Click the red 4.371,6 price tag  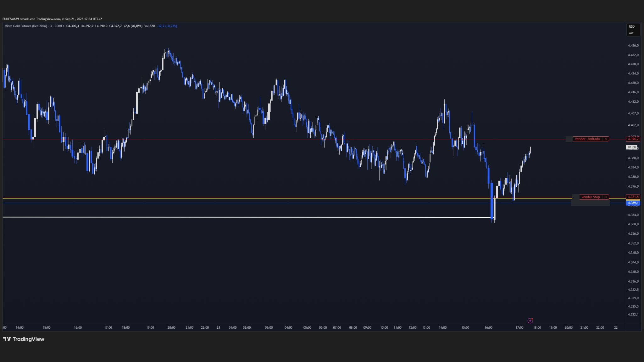(x=633, y=197)
